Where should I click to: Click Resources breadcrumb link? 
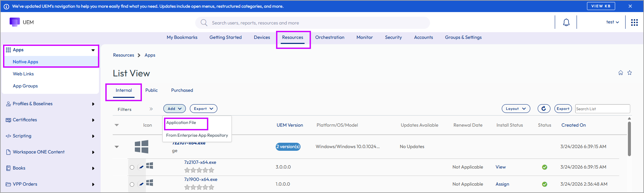123,55
